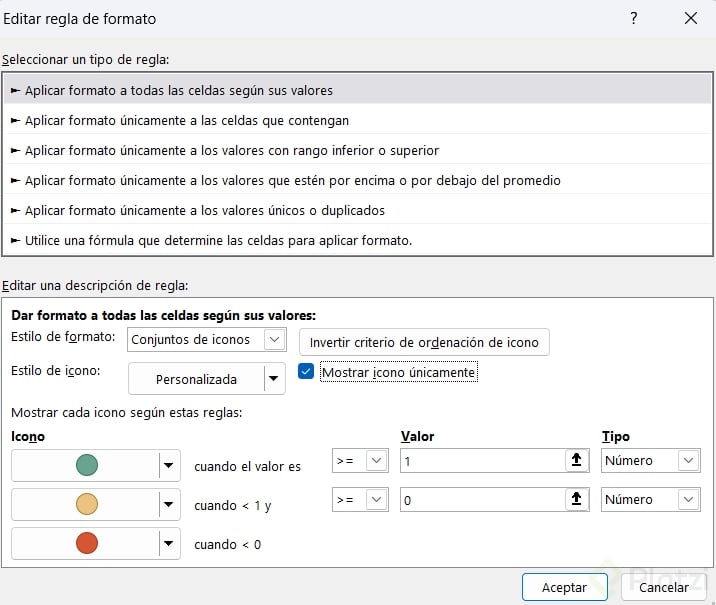Click range selector arrow for value 0

[576, 500]
